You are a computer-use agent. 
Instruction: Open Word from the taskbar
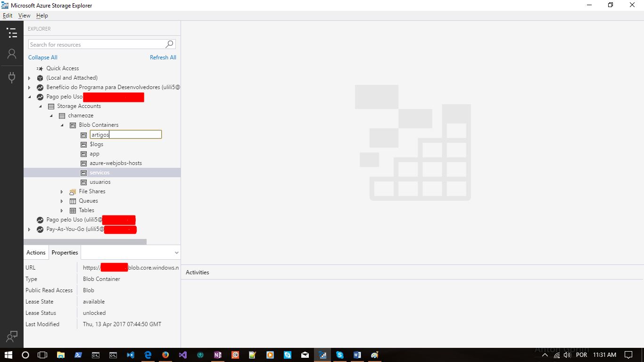click(357, 355)
